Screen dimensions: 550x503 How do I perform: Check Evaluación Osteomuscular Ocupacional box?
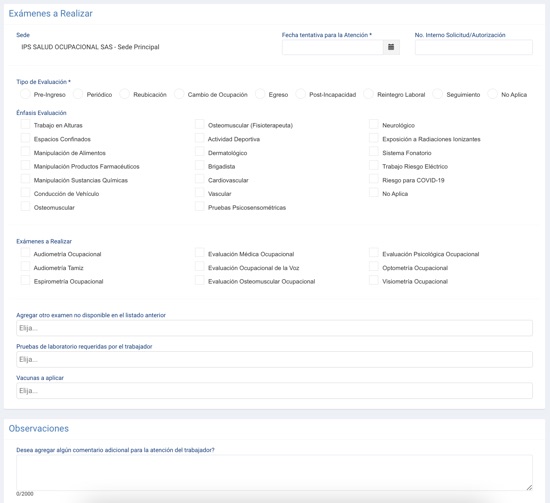point(200,280)
